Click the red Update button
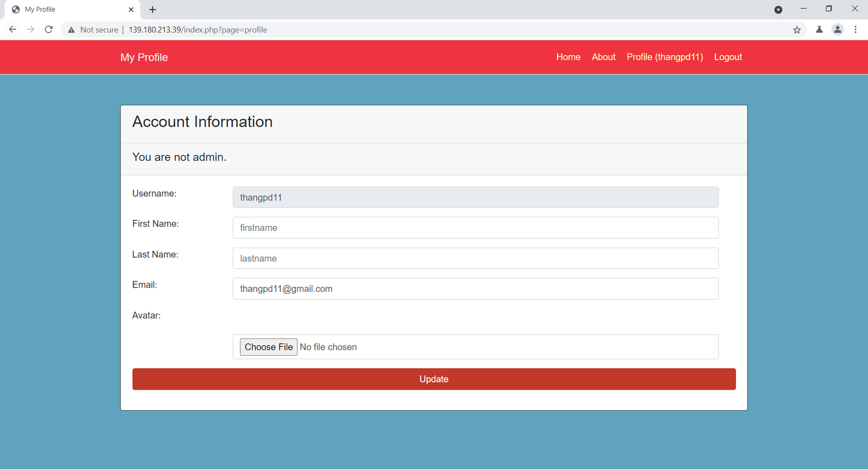This screenshot has width=868, height=469. coord(434,379)
